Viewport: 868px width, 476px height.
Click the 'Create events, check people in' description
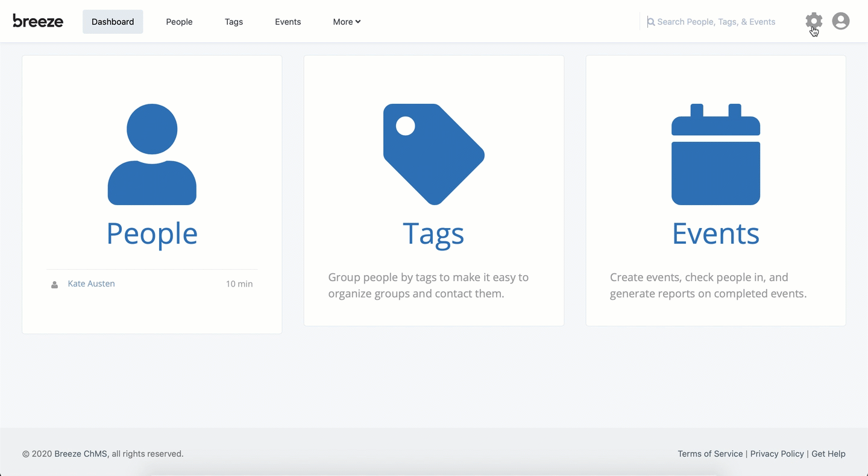pos(708,285)
